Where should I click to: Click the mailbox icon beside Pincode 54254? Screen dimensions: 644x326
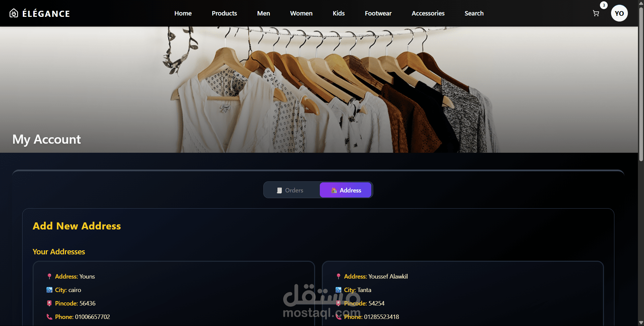pyautogui.click(x=338, y=303)
